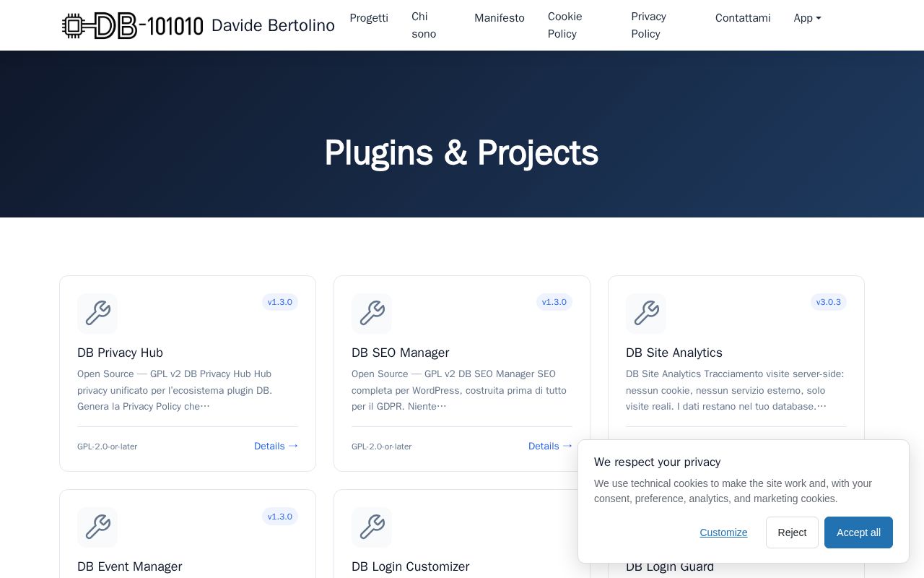Click the DB Event Manager wrench icon
This screenshot has width=924, height=578.
(97, 527)
